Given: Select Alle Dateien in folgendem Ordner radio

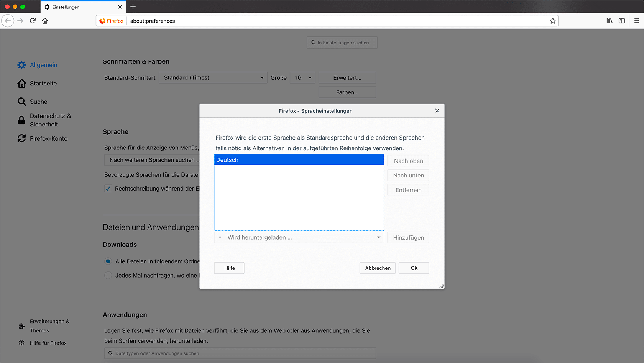Looking at the screenshot, I should point(108,261).
